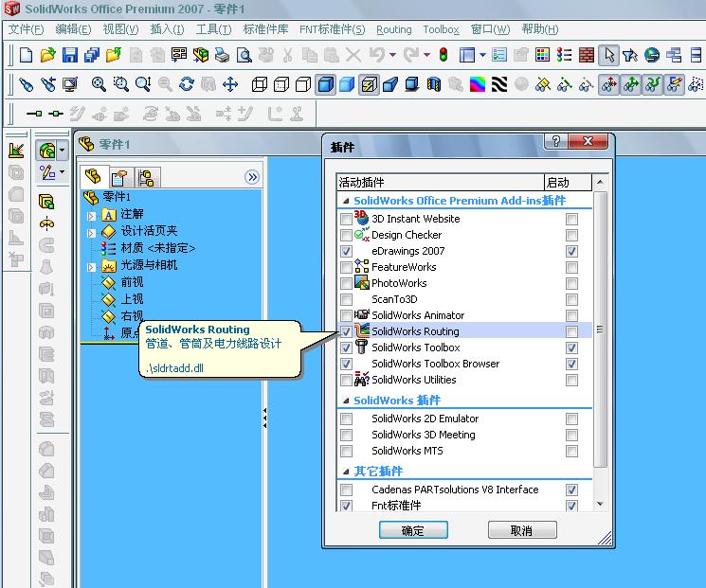Viewport: 706px width, 588px height.
Task: Enable FeatureWorks active add-in checkbox
Action: point(346,267)
